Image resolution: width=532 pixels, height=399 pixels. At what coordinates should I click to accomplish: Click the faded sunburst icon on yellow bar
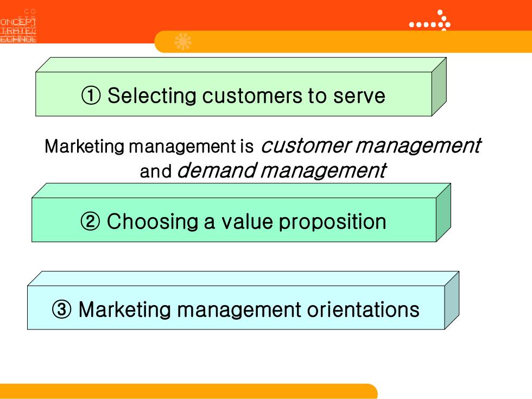click(x=183, y=42)
